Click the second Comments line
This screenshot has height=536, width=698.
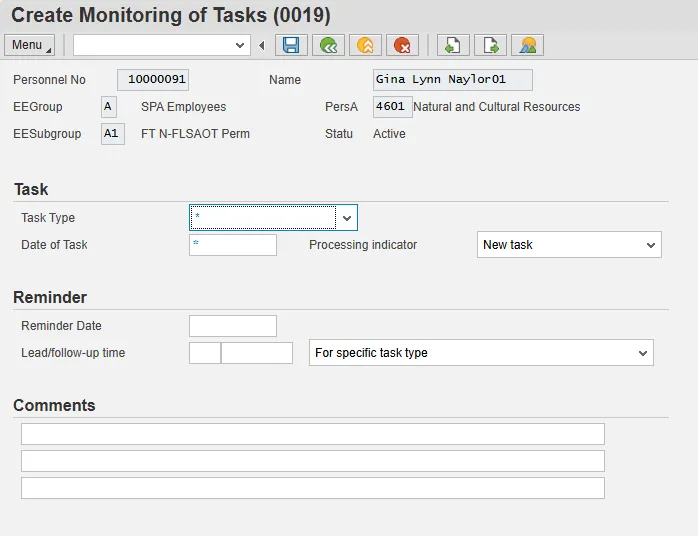(313, 461)
